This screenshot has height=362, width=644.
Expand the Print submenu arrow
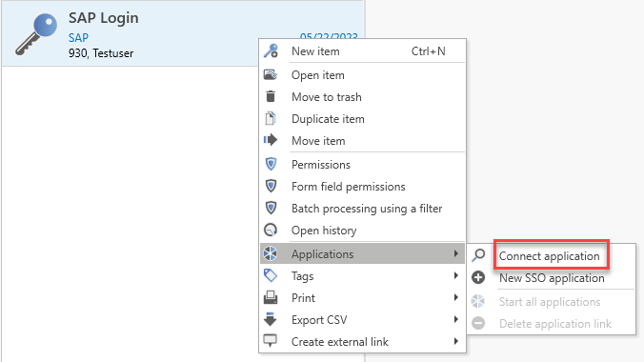[456, 297]
